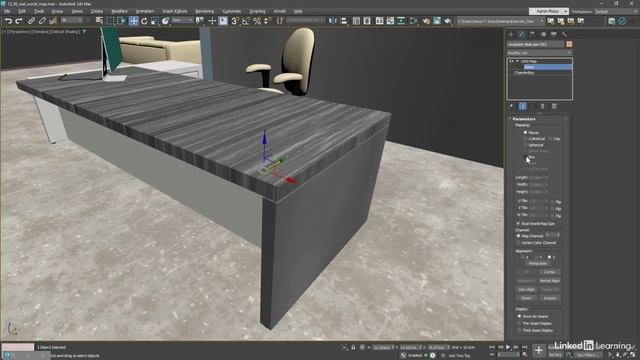Image resolution: width=640 pixels, height=360 pixels.
Task: Toggle Real-World Map Size checkbox
Action: [x=518, y=224]
